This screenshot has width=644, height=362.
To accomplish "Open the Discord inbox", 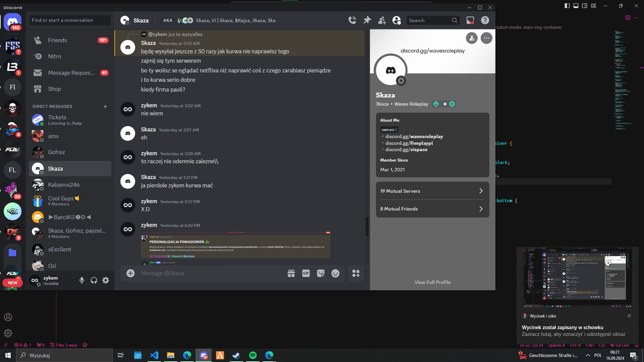I will 470,20.
